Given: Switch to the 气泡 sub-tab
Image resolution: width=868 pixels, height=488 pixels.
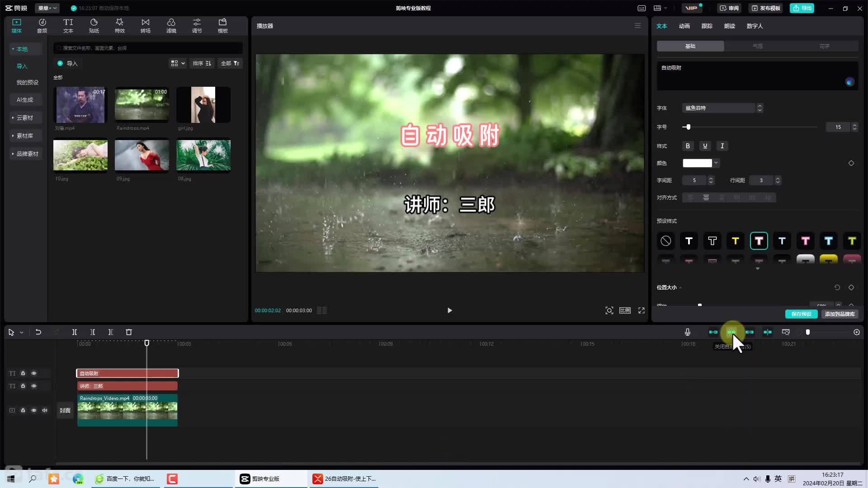Looking at the screenshot, I should pos(757,46).
